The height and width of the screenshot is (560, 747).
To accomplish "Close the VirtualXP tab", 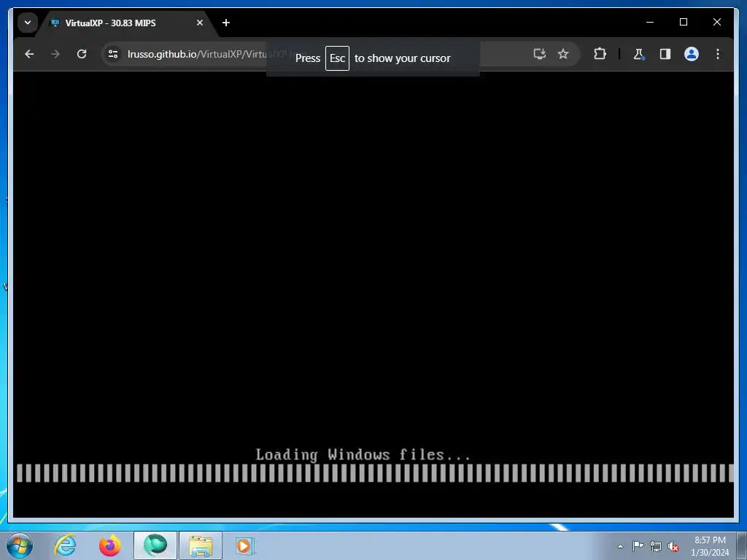I will click(200, 23).
